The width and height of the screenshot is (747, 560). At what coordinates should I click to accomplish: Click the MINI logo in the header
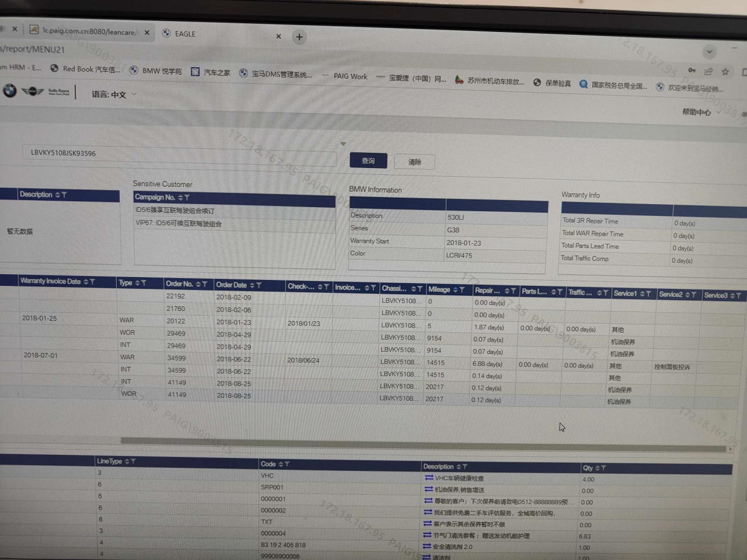coord(33,91)
